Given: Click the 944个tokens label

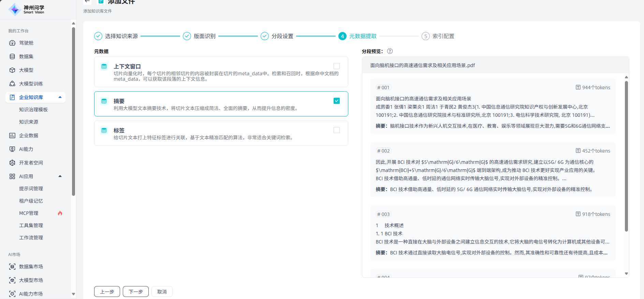Looking at the screenshot, I should point(596,88).
